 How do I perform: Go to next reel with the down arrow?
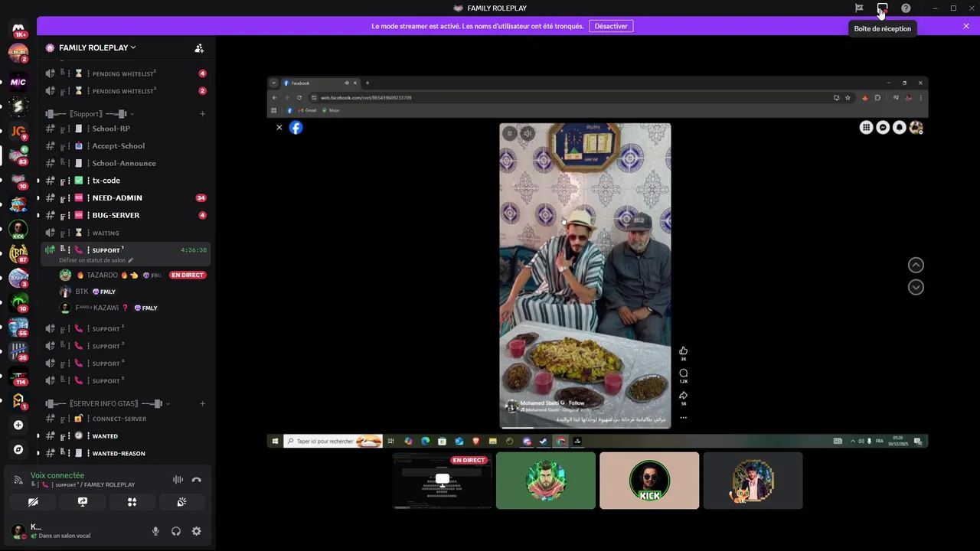pyautogui.click(x=916, y=287)
